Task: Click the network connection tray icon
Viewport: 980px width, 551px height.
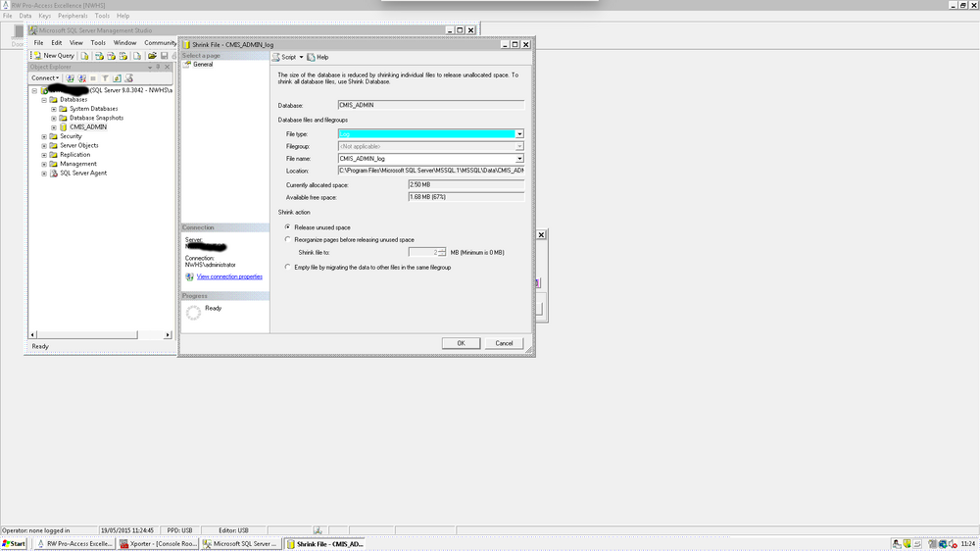Action: pos(943,544)
